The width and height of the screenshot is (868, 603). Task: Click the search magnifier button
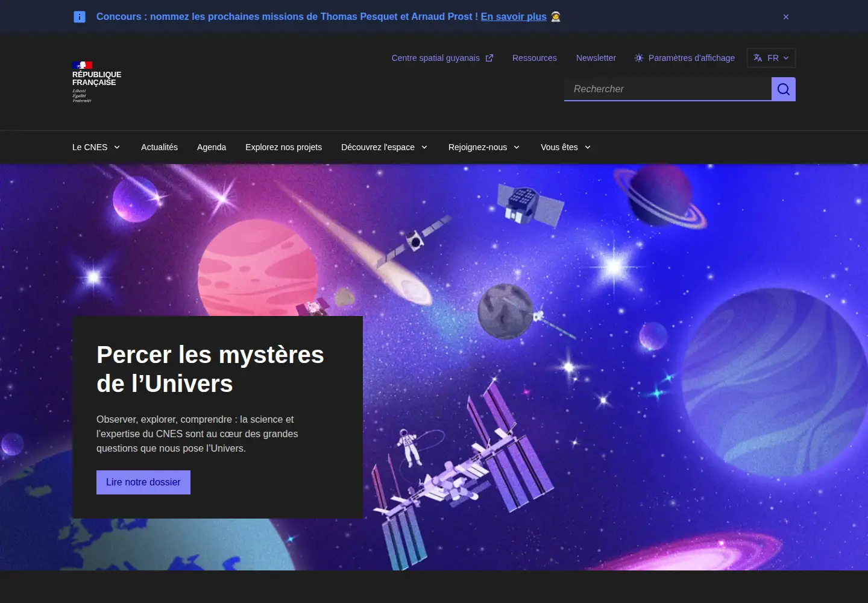coord(784,89)
